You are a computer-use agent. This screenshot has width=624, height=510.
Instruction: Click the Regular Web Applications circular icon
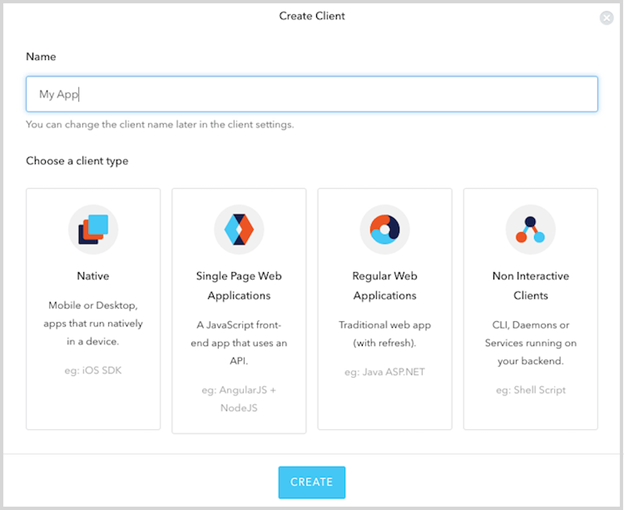[385, 229]
